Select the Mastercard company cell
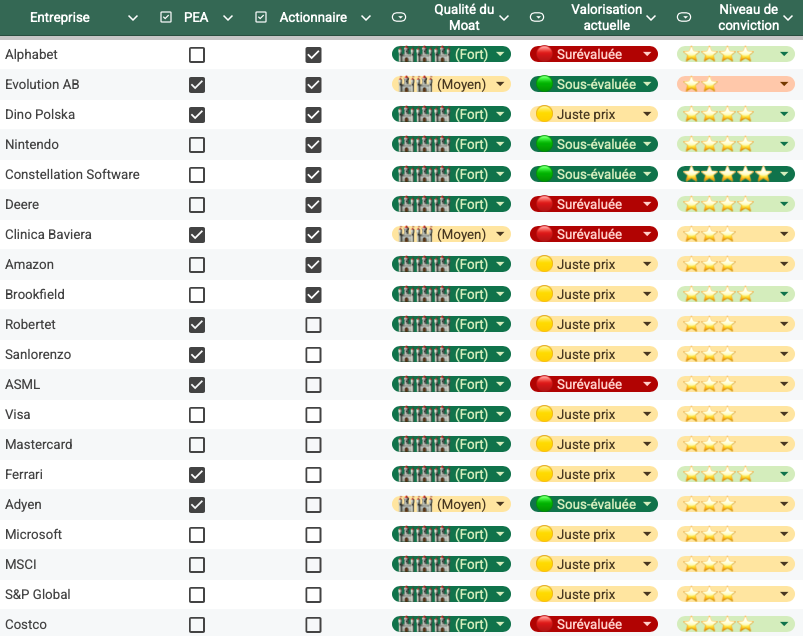 38,444
